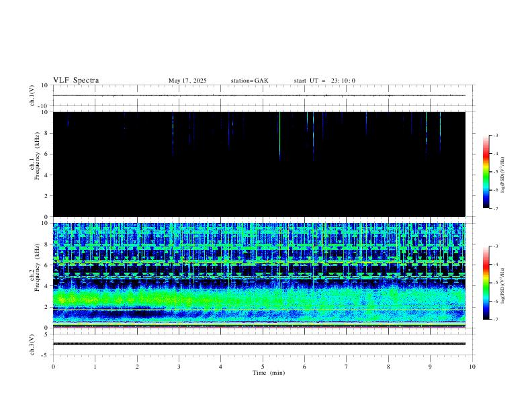Click the "VLF Spectra" plot title

click(x=76, y=81)
